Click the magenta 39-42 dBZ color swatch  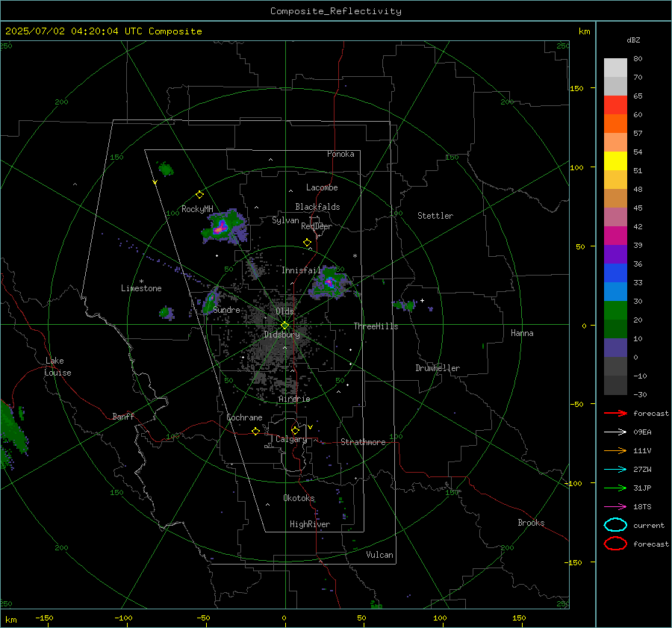tap(615, 236)
